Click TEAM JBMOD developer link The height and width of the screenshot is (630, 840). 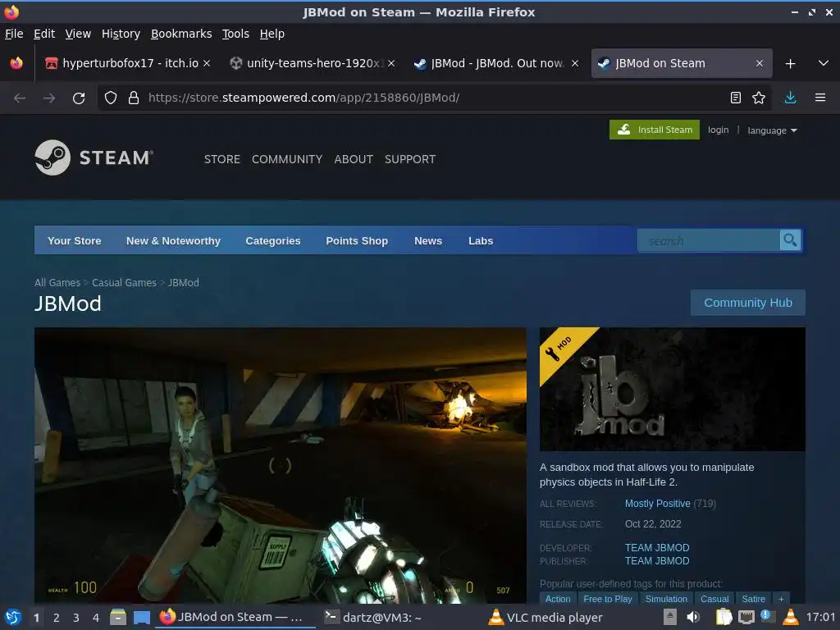tap(657, 547)
